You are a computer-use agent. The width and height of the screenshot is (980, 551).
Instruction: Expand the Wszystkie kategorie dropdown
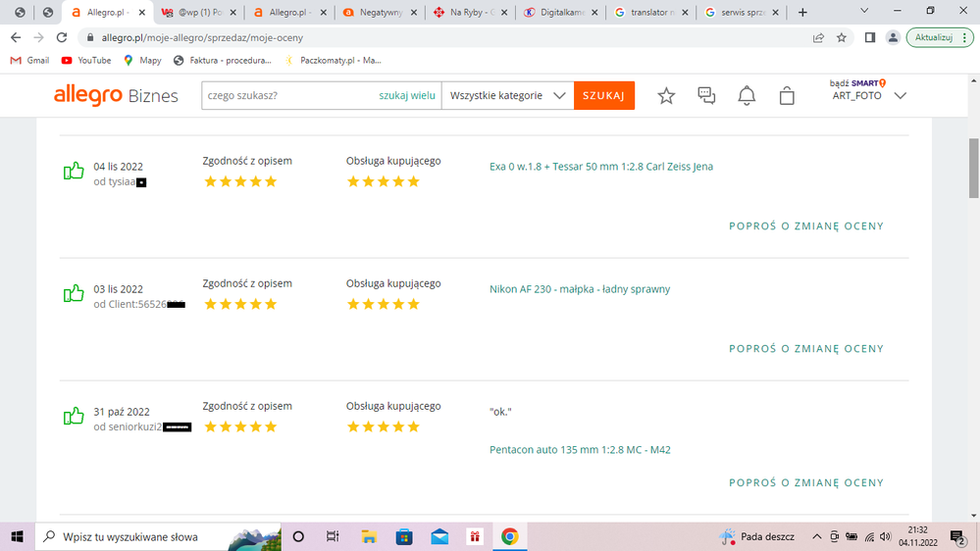[x=507, y=96]
